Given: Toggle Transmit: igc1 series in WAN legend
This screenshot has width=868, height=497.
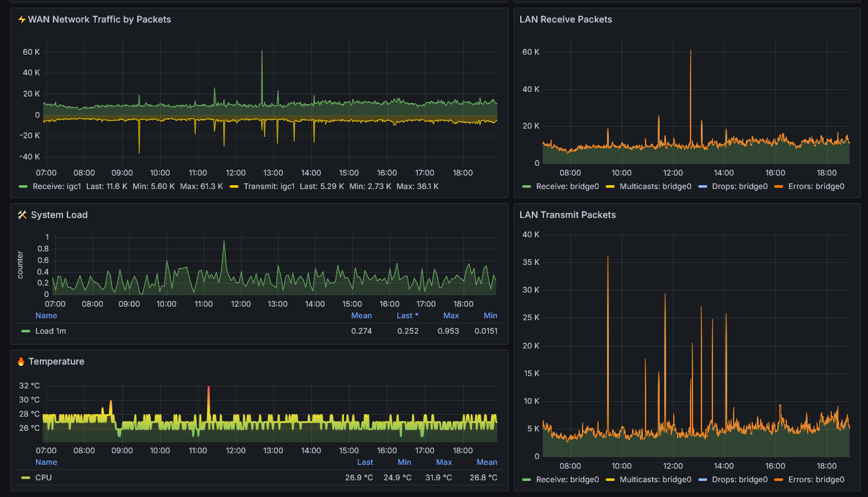Looking at the screenshot, I should (269, 186).
